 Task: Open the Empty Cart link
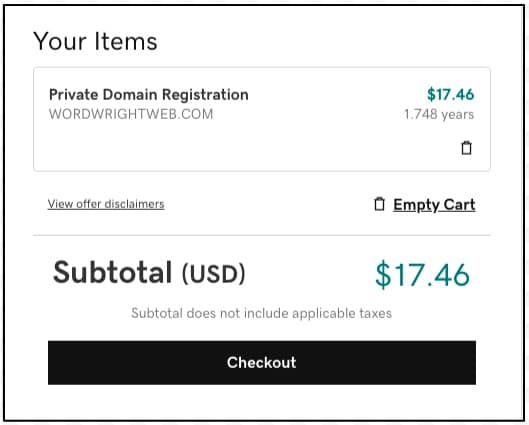pyautogui.click(x=434, y=205)
